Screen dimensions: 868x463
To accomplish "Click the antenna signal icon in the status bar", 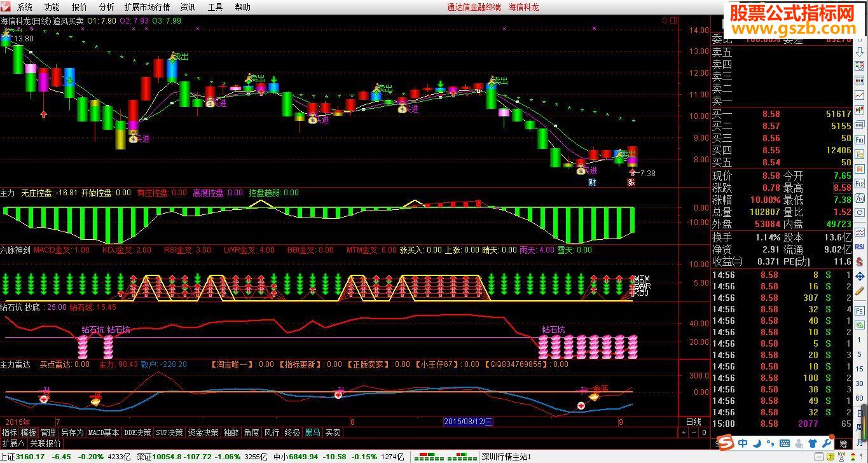I will point(842,456).
